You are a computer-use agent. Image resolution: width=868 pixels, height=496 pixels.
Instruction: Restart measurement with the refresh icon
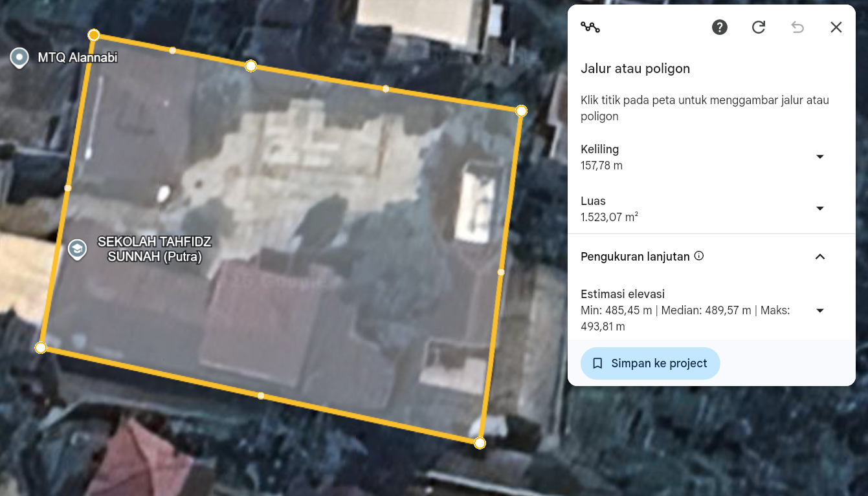click(x=759, y=27)
